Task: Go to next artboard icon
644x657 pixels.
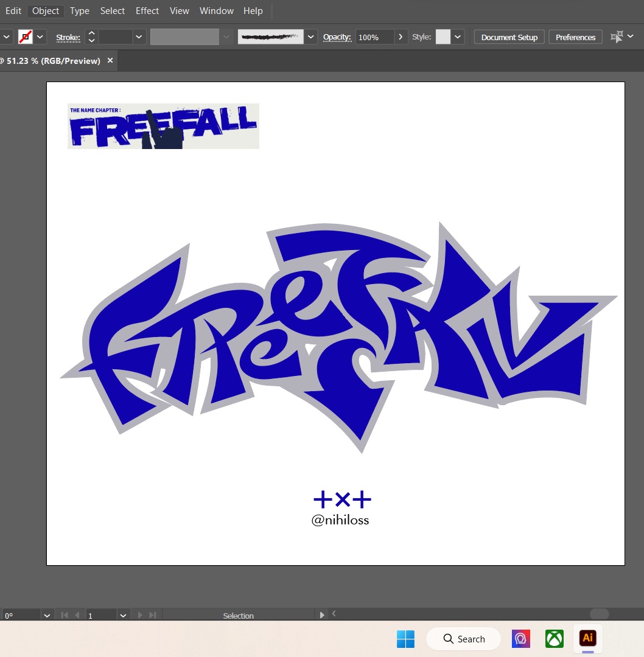Action: pyautogui.click(x=139, y=615)
